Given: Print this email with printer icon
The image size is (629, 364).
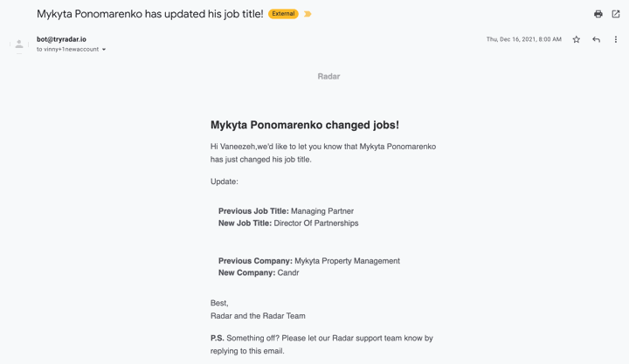Looking at the screenshot, I should click(598, 14).
